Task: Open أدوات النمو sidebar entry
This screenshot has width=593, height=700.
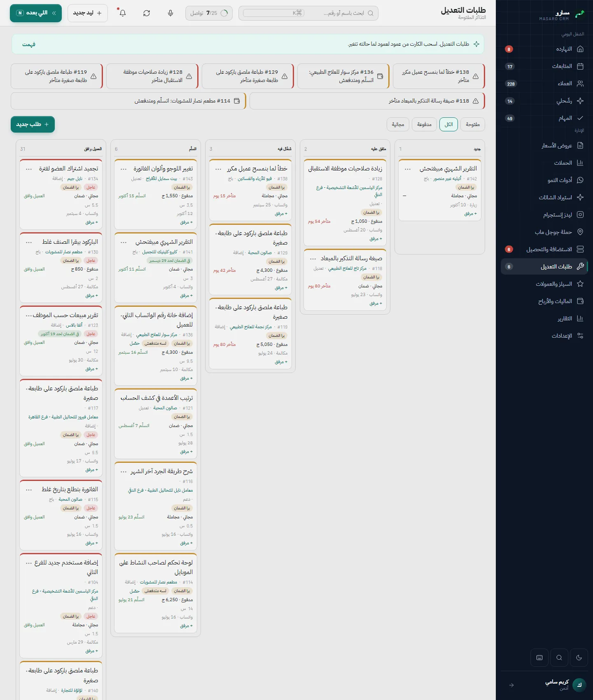Action: pos(544,180)
